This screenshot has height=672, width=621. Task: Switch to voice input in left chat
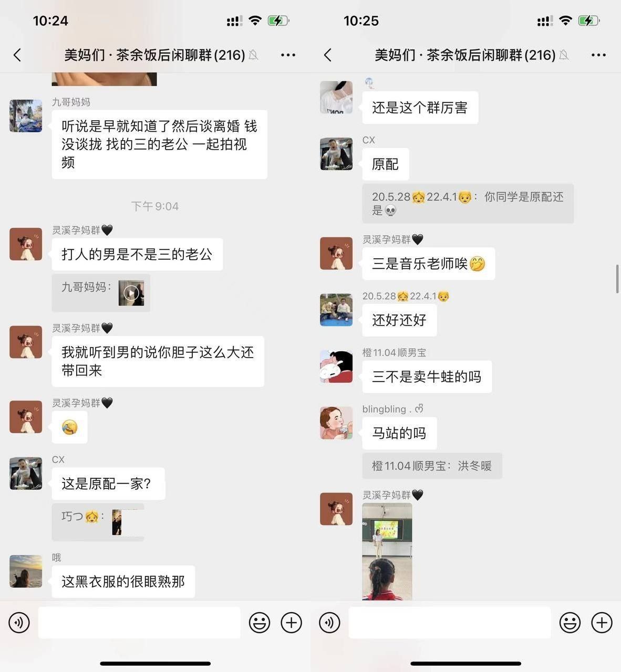point(19,623)
